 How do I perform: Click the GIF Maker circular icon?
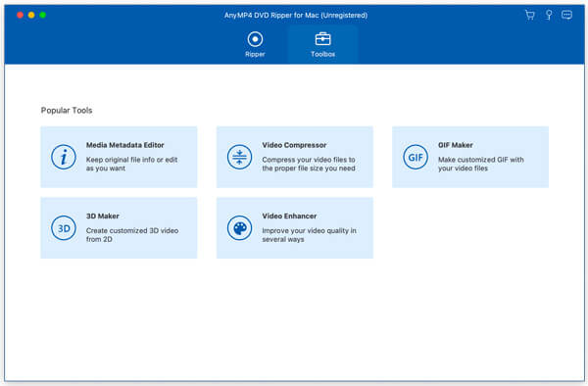(416, 157)
